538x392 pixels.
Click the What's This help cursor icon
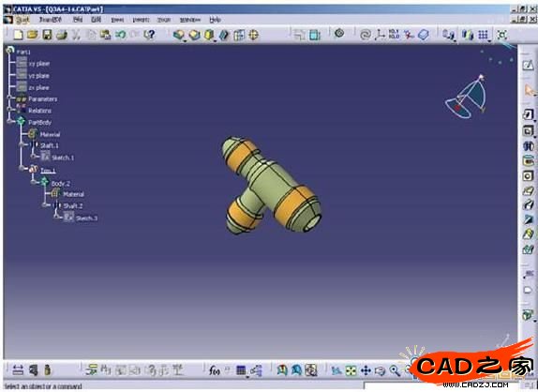(x=150, y=35)
